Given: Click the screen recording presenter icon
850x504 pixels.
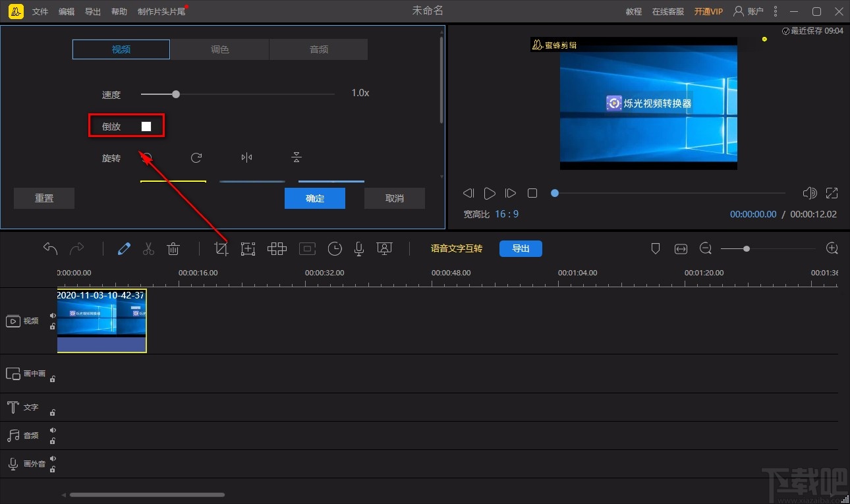Looking at the screenshot, I should [384, 248].
